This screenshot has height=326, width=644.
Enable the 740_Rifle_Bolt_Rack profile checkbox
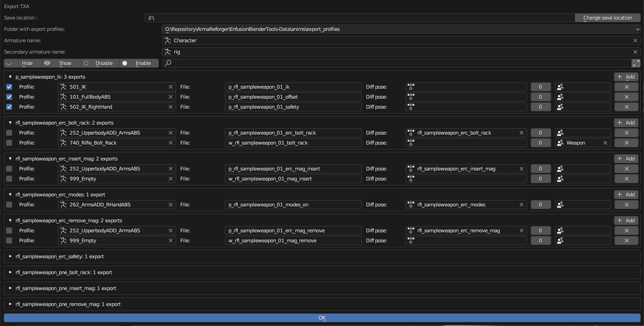pyautogui.click(x=9, y=143)
